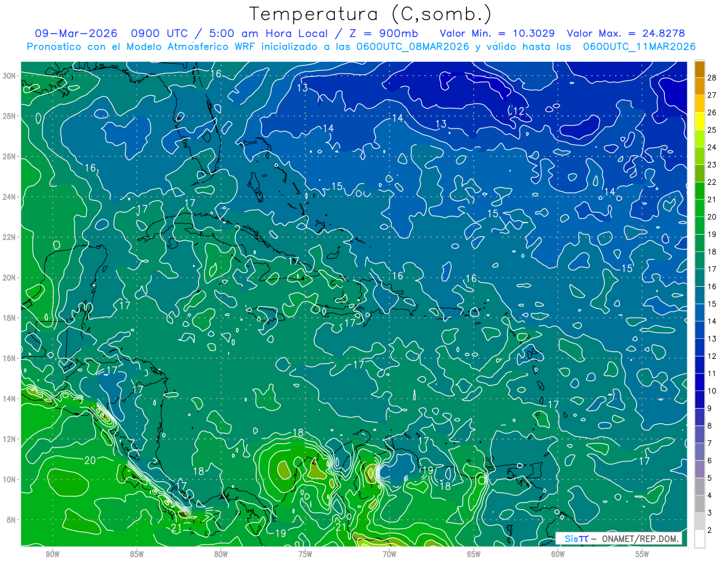Click the 8N latitude axis label
The image size is (728, 562).
click(x=12, y=520)
